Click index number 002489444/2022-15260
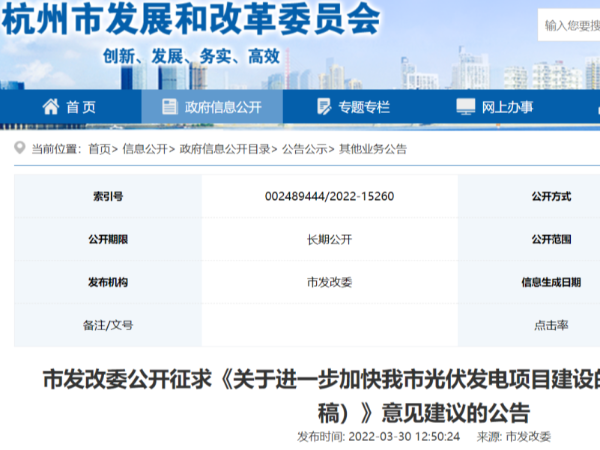Image resolution: width=600 pixels, height=450 pixels. [x=329, y=197]
